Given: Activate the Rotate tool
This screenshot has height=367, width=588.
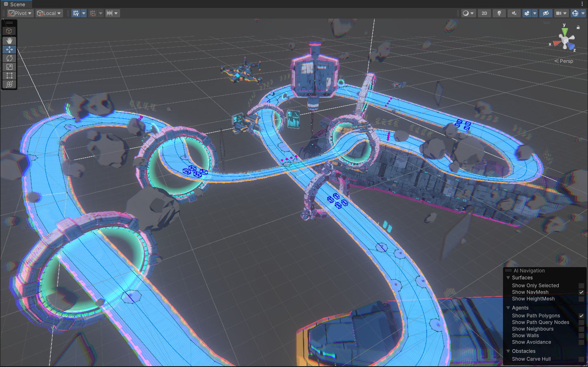Looking at the screenshot, I should point(9,58).
